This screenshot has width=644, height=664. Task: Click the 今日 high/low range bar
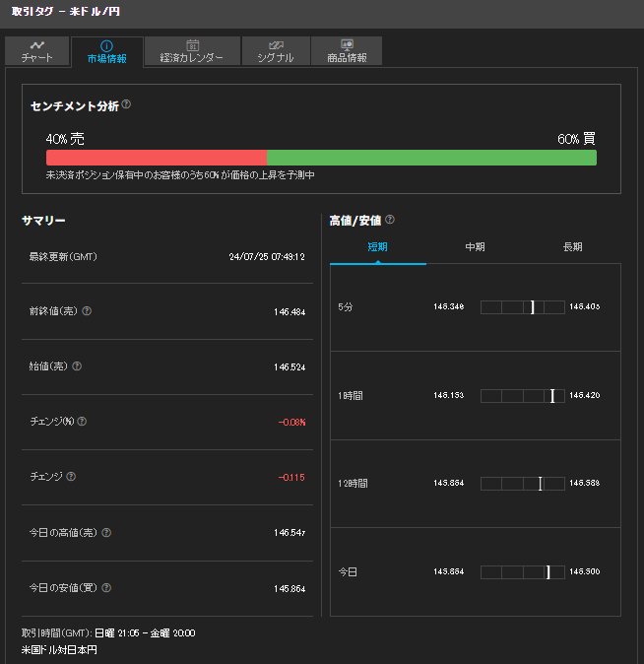coord(523,572)
